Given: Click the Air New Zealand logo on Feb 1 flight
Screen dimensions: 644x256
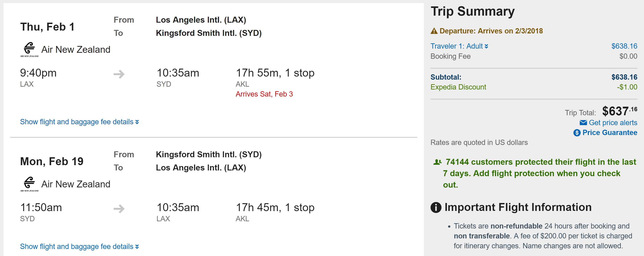Looking at the screenshot, I should pos(29,49).
